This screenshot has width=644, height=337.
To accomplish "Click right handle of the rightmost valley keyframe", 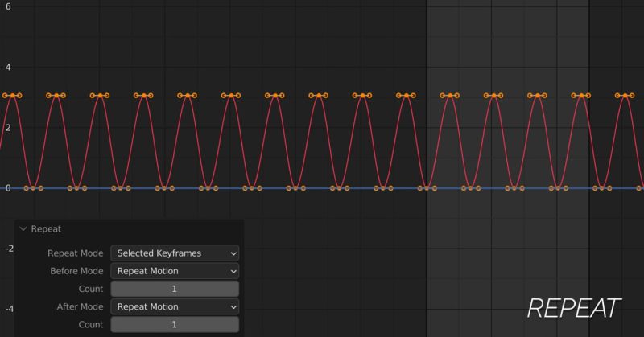I will click(x=609, y=188).
